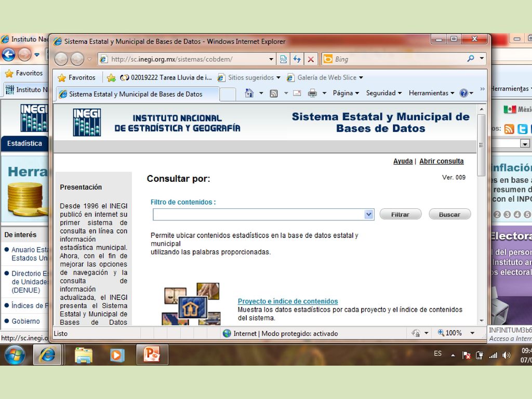This screenshot has height=399, width=532.
Task: Open Windows Media Player taskbar icon
Action: 117,355
